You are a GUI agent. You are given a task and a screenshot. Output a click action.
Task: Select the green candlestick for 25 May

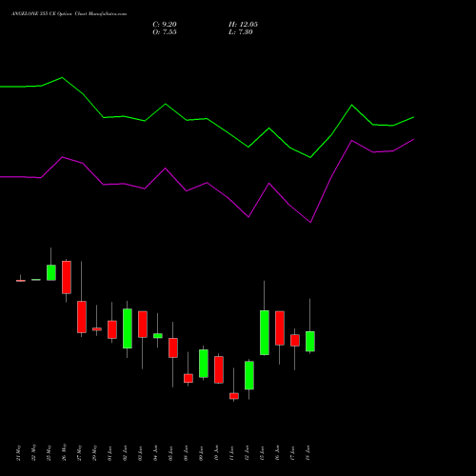tap(51, 272)
